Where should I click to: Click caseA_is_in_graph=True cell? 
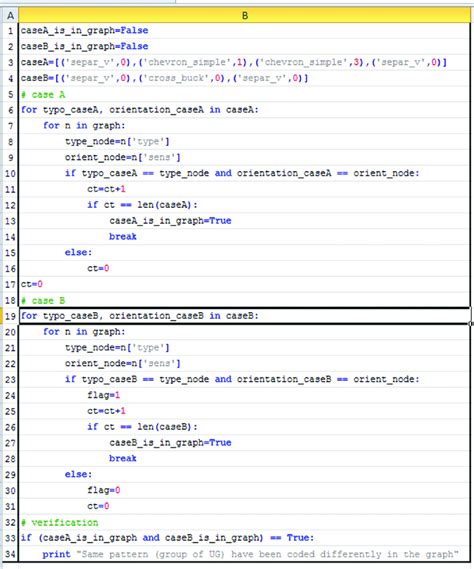pyautogui.click(x=245, y=221)
